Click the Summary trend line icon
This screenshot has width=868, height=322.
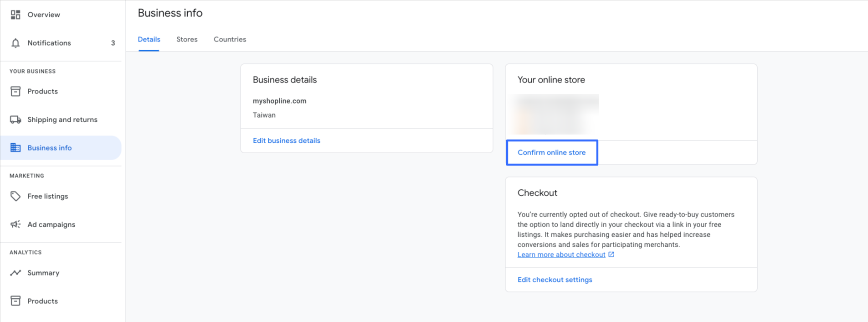[x=15, y=273]
